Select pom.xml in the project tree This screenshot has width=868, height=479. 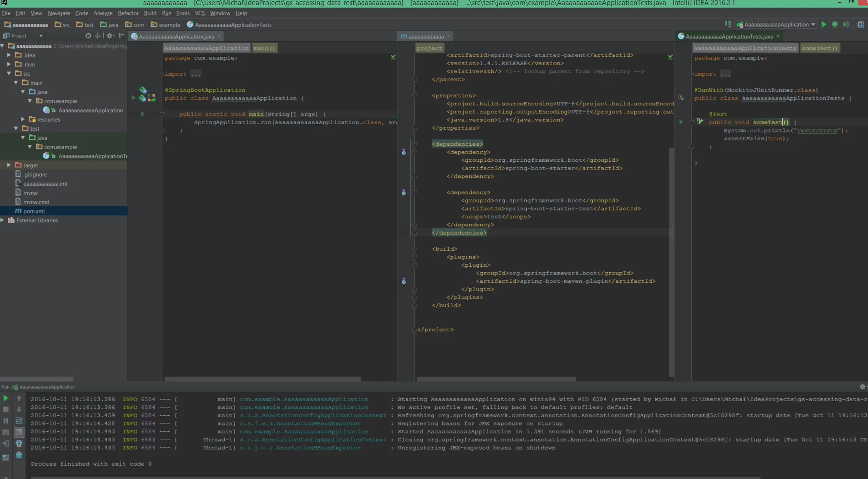[34, 211]
